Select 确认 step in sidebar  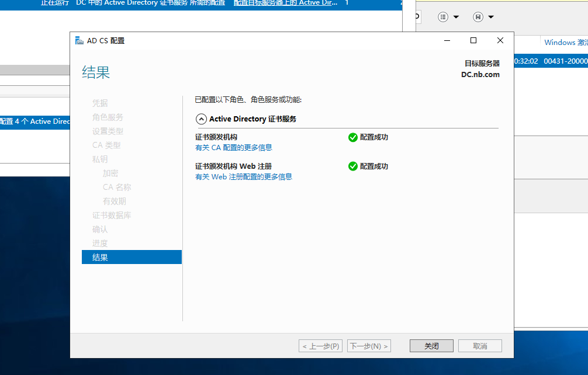pyautogui.click(x=100, y=230)
